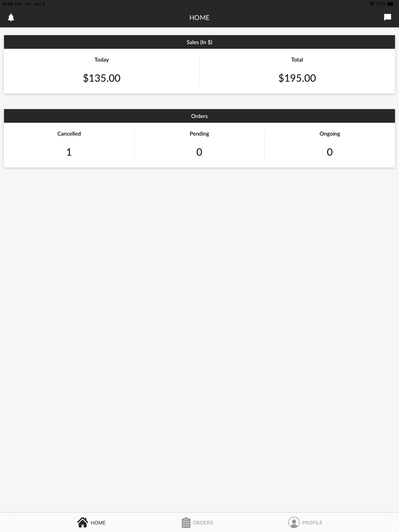Switch to the ORDERS tab label
399x532 pixels.
[203, 523]
